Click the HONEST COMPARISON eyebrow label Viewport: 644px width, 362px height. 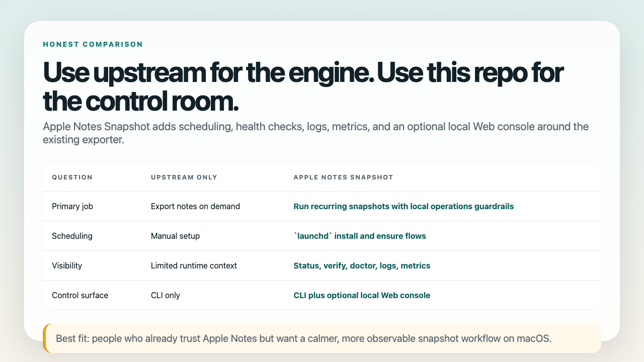point(93,44)
